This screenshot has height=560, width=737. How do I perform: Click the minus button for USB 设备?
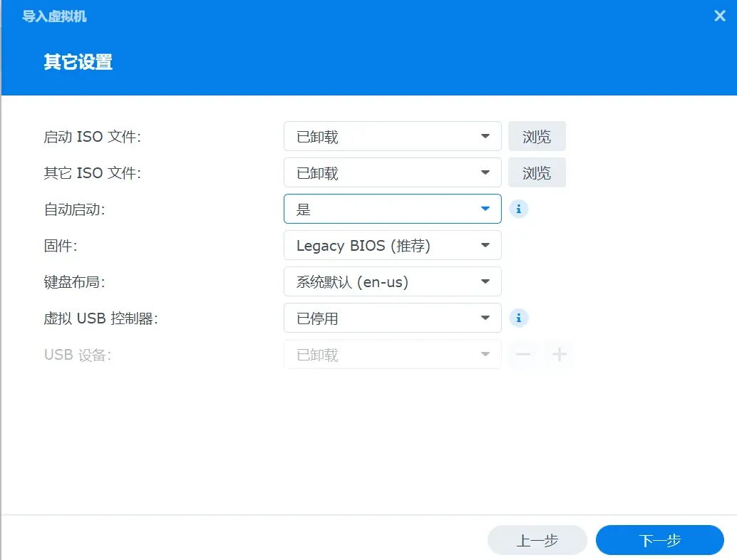coord(523,354)
